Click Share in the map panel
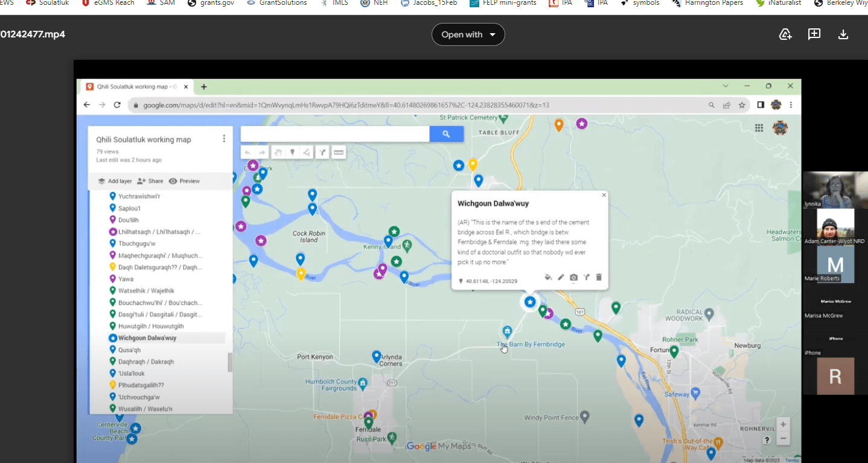Image resolution: width=868 pixels, height=463 pixels. [x=150, y=181]
